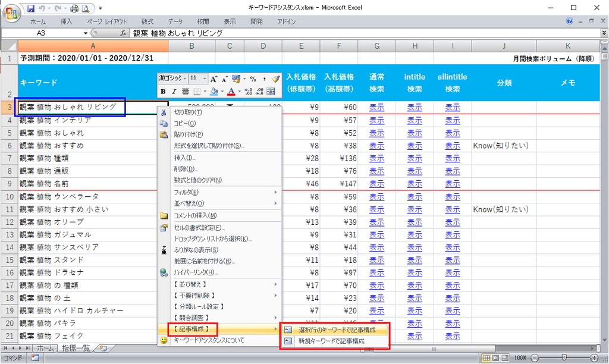Screen dimensions: 609x364
Task: Save the workbook from Quick Access Toolbar
Action: pyautogui.click(x=31, y=8)
